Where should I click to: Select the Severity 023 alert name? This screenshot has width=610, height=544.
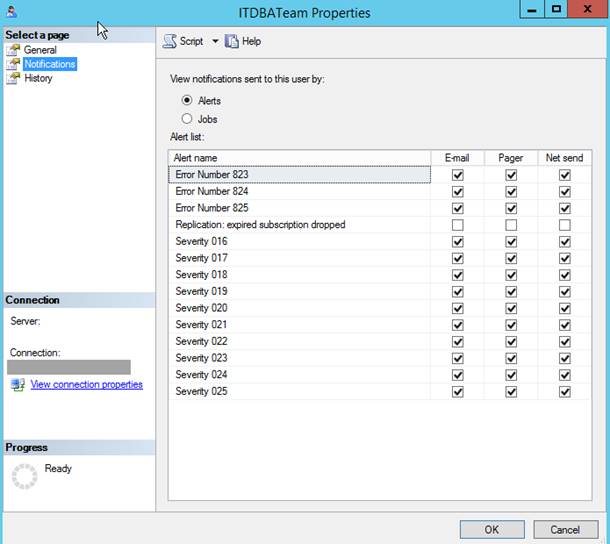(201, 358)
